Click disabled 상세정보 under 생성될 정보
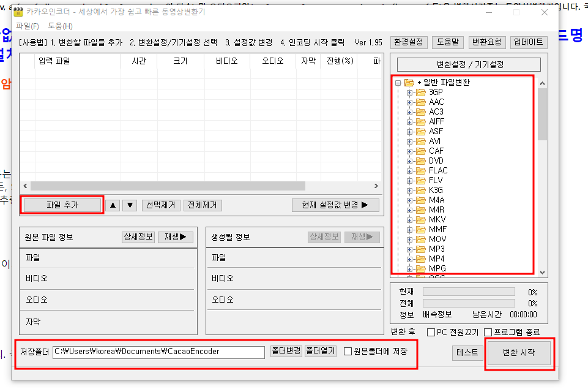 coord(324,237)
